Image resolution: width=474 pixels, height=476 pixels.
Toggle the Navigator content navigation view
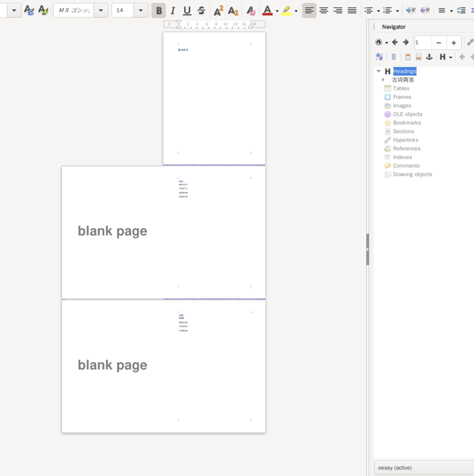(x=380, y=57)
